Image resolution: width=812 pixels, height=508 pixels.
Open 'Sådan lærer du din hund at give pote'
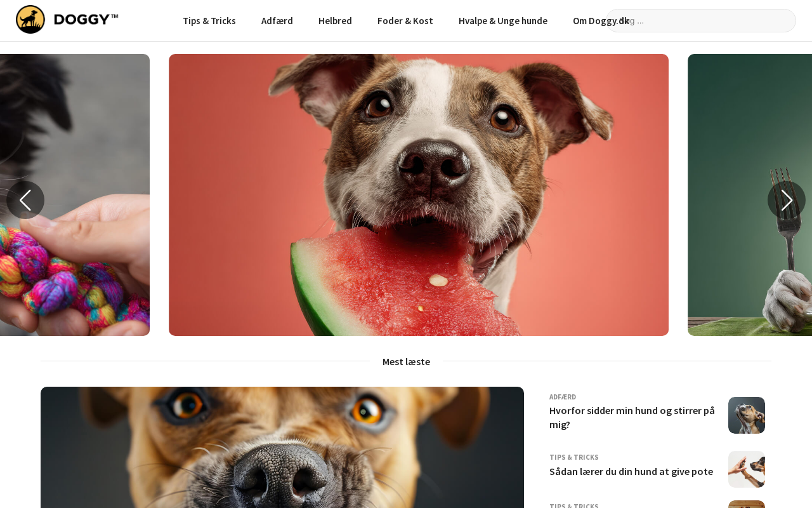(x=631, y=471)
